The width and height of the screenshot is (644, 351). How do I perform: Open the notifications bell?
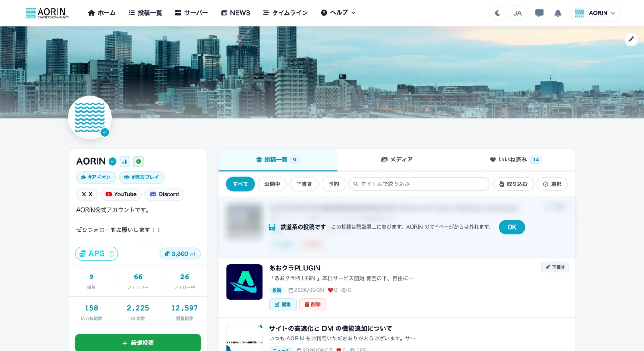[x=558, y=13]
